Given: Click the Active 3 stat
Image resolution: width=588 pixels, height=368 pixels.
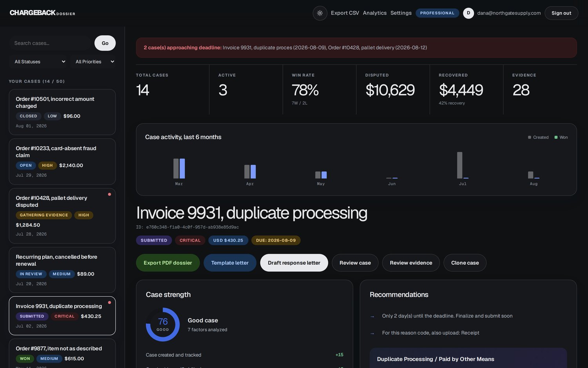Looking at the screenshot, I should pyautogui.click(x=246, y=90).
